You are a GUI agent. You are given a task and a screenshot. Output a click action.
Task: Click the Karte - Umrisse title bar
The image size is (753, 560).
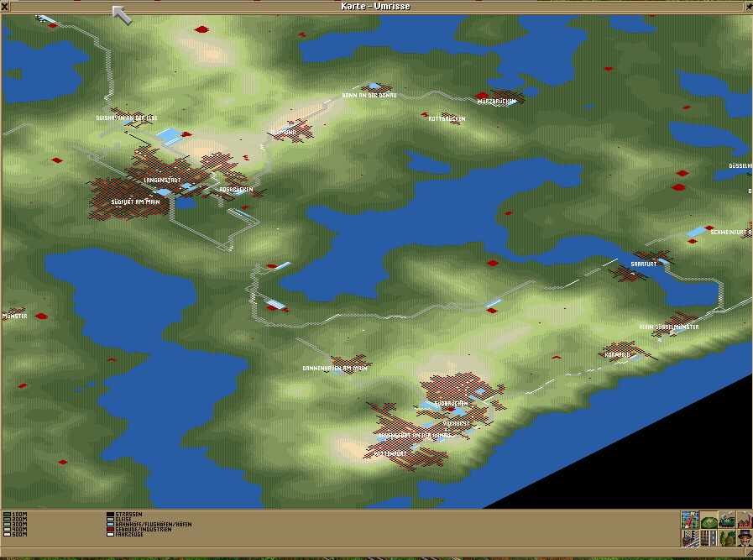pos(376,6)
